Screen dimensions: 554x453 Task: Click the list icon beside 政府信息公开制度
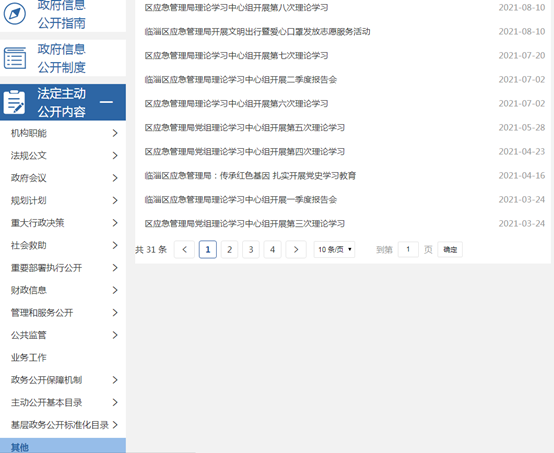pyautogui.click(x=15, y=58)
